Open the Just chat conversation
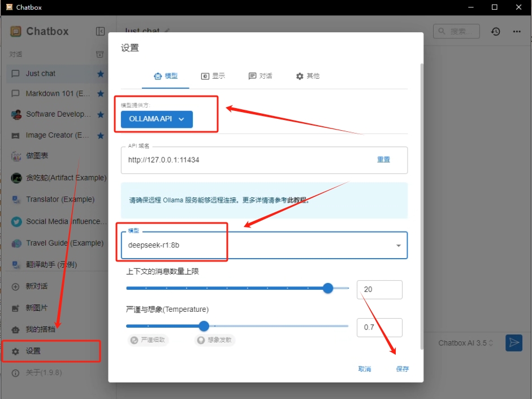This screenshot has width=532, height=399. 57,74
